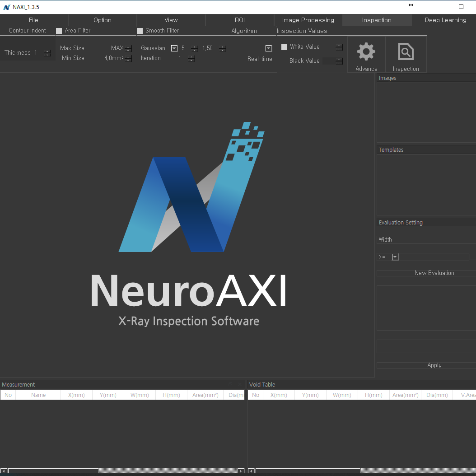Click Void Table X(mm) column header
The image size is (476, 476).
point(279,395)
